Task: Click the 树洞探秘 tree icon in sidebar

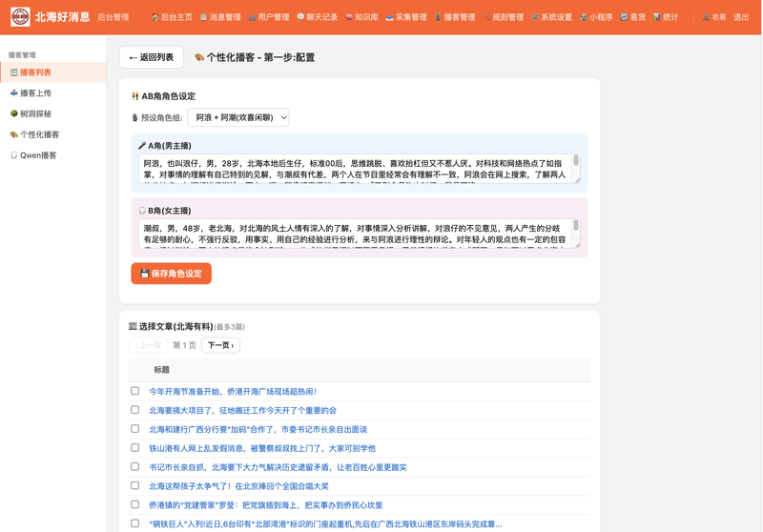Action: (14, 113)
